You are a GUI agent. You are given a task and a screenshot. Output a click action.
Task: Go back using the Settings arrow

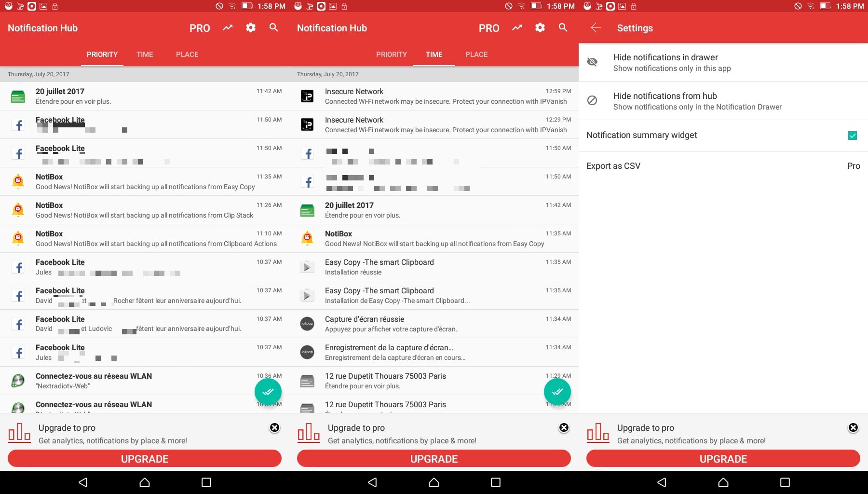coord(596,28)
